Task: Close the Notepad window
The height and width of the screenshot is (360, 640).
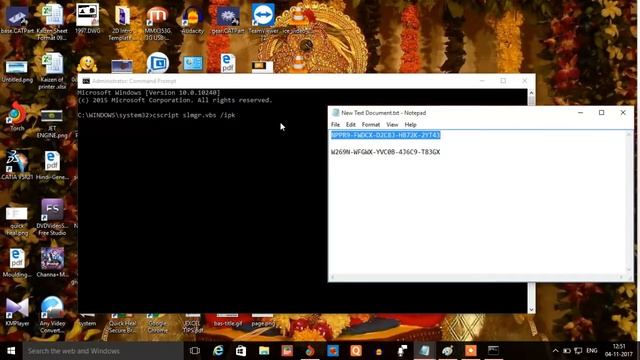Action: click(623, 113)
